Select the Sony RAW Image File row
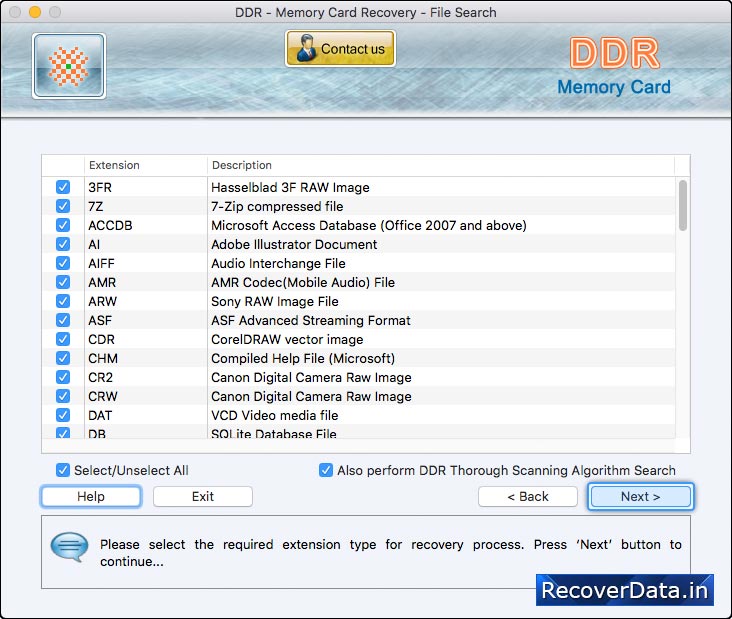Viewport: 732px width, 619px height. [359, 301]
